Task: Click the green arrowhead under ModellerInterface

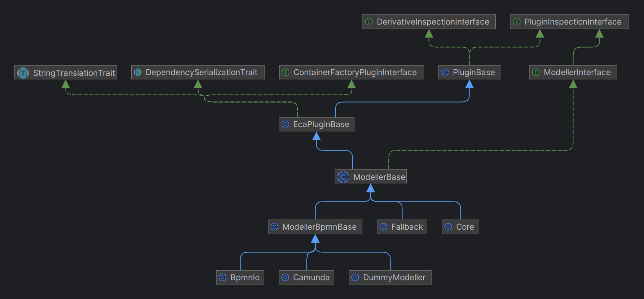Action: [x=573, y=84]
